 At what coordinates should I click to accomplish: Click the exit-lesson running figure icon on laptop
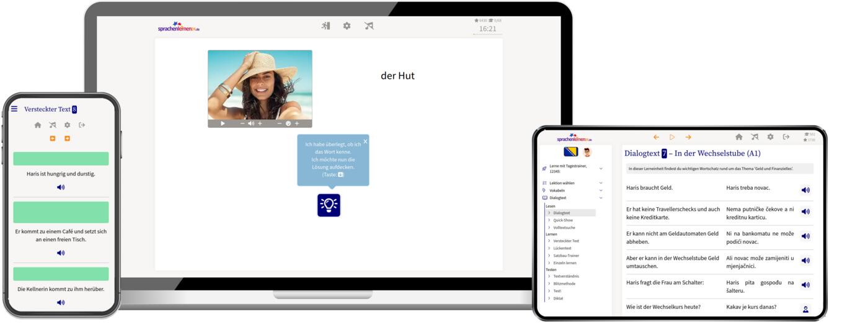325,26
